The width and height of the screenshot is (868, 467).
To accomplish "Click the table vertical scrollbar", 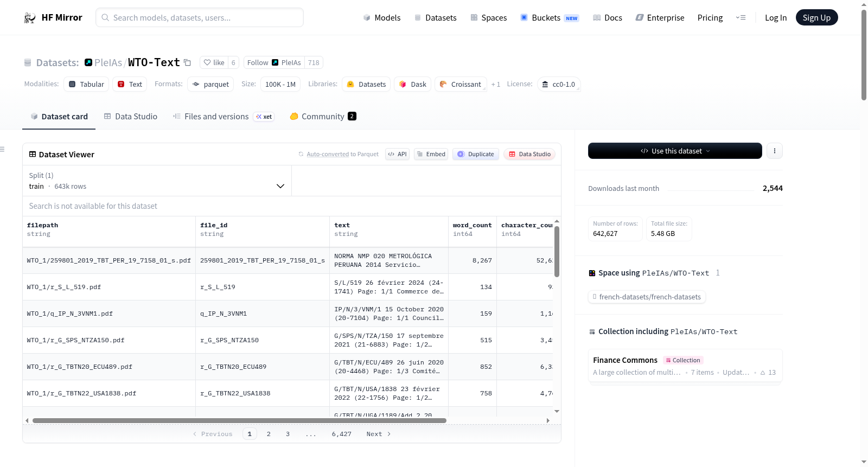I will point(557,252).
